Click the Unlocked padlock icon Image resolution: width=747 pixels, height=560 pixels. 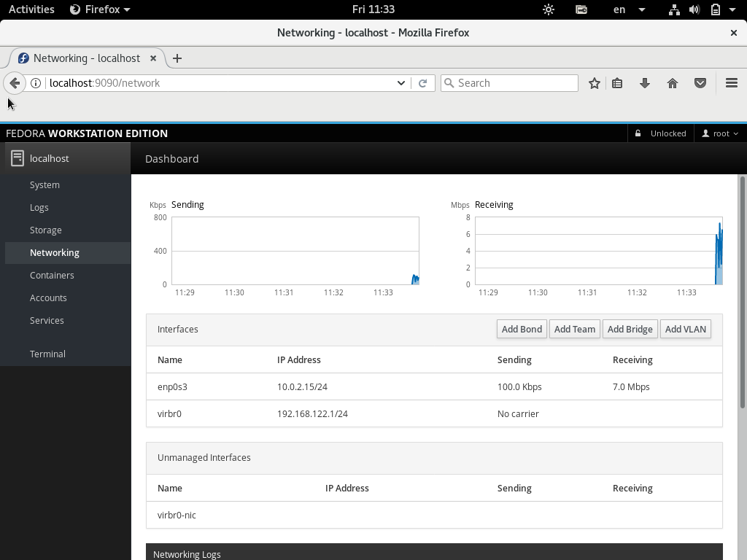(638, 134)
